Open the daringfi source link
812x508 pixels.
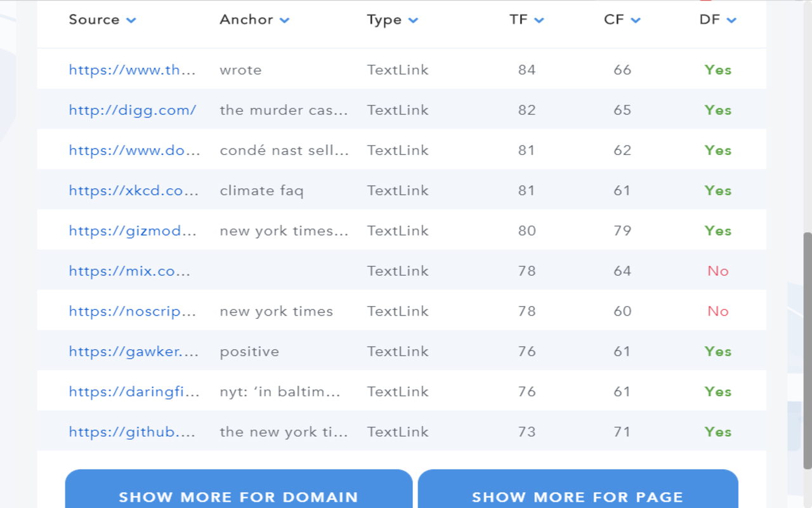point(133,391)
